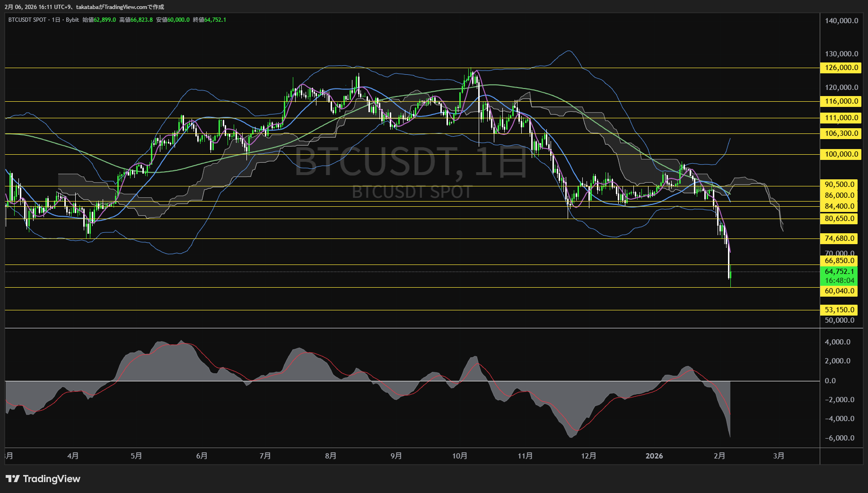Click the 2026 year marker on time axis

coord(654,456)
